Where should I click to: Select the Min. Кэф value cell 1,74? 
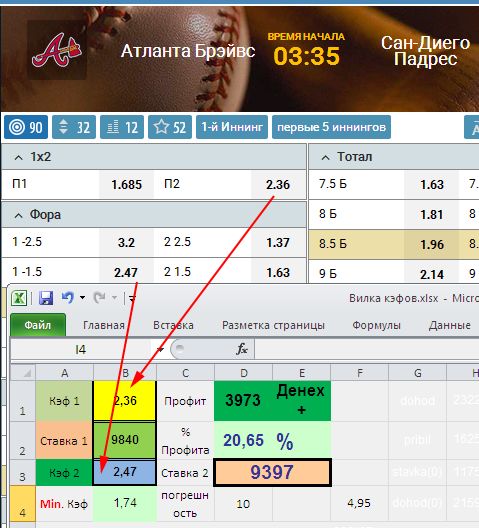[125, 503]
